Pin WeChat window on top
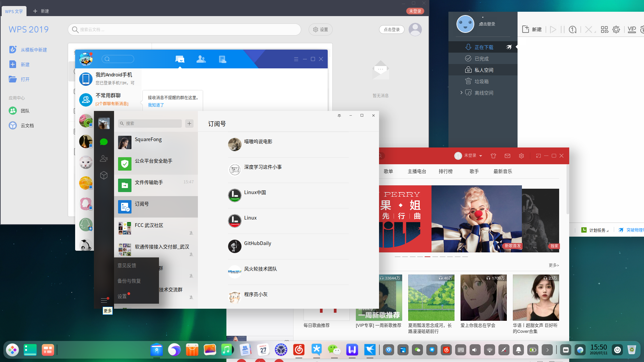Image resolution: width=644 pixels, height=362 pixels. pyautogui.click(x=339, y=116)
